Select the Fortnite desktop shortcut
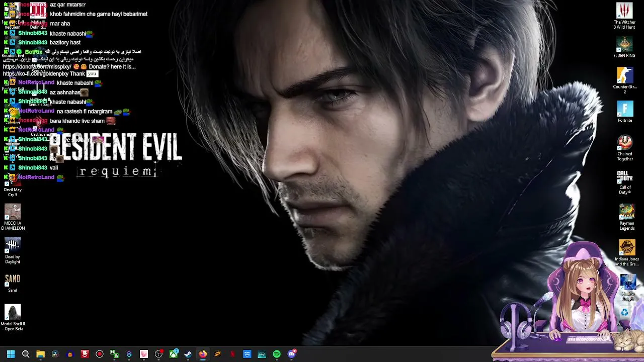Screen dimensions: 644x362 coord(625,112)
